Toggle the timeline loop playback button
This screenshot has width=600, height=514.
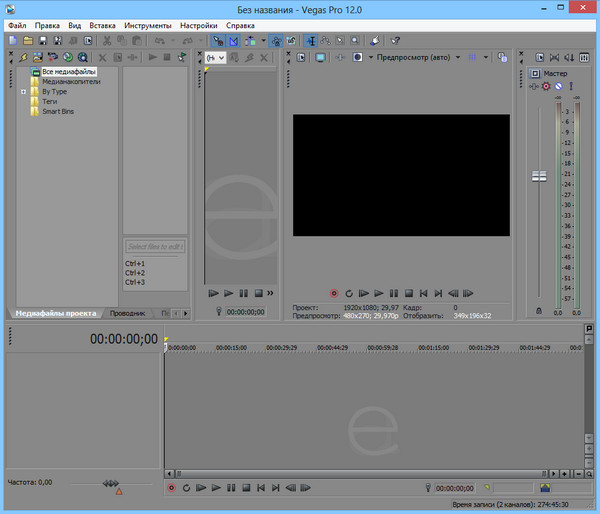(x=186, y=488)
